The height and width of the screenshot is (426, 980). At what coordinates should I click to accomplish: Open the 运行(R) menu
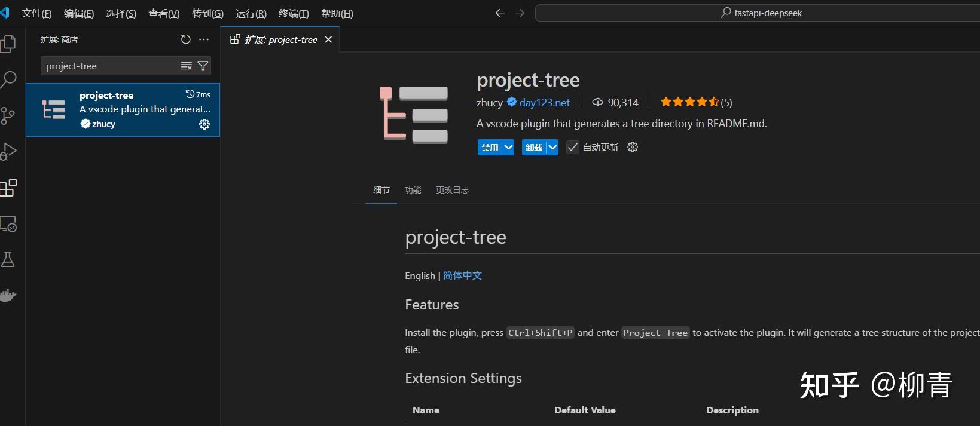coord(251,13)
